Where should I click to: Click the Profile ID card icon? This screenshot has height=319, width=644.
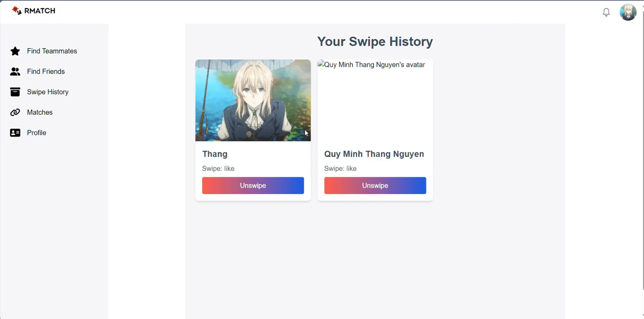tap(15, 133)
